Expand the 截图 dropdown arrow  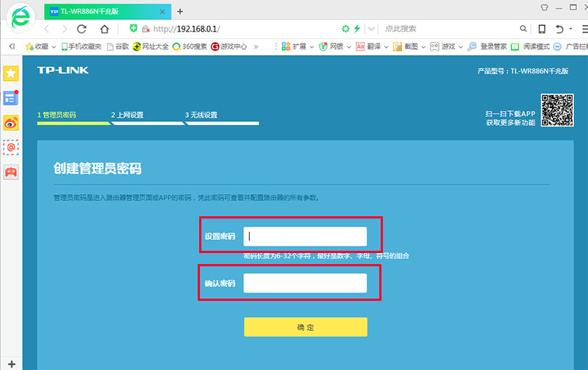tap(423, 47)
